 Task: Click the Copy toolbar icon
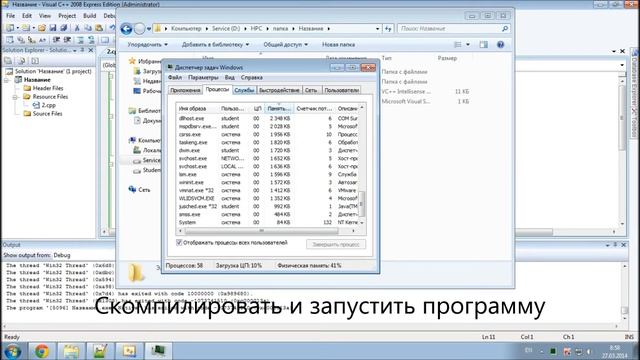point(88,28)
